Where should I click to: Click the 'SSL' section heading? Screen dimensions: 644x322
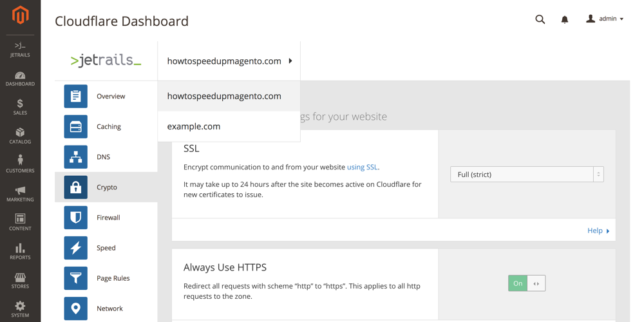(191, 149)
